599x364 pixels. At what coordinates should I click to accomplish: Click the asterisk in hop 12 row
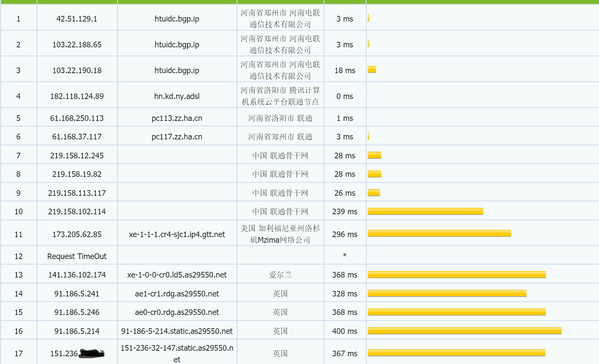pyautogui.click(x=345, y=256)
